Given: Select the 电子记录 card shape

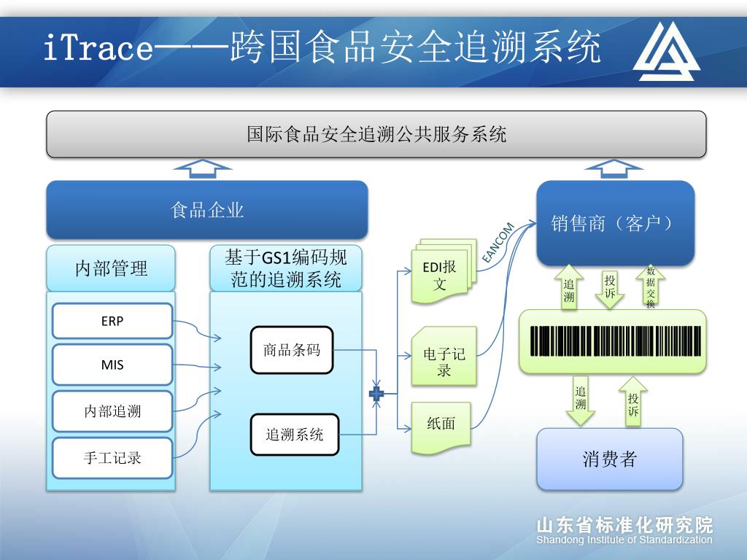Looking at the screenshot, I should coord(444,356).
